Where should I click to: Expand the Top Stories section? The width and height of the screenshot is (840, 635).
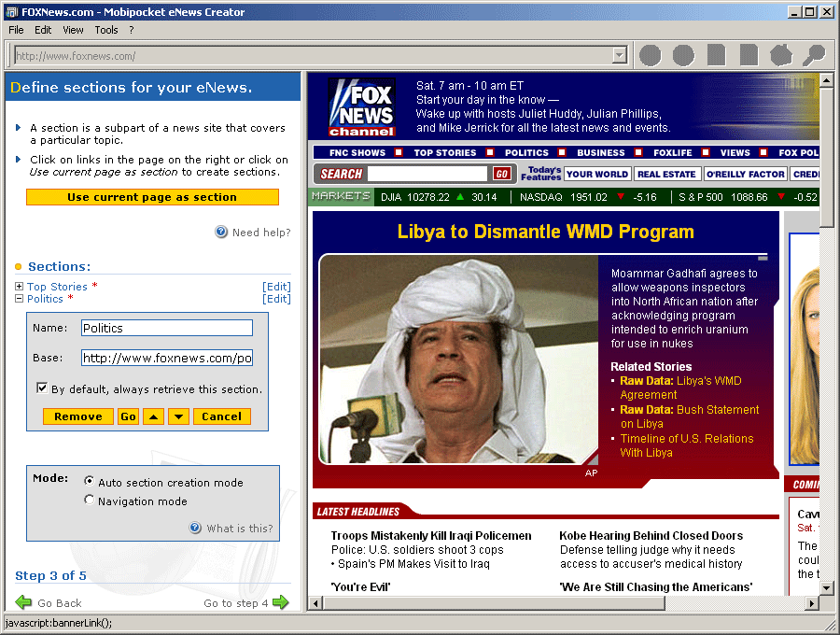(19, 286)
